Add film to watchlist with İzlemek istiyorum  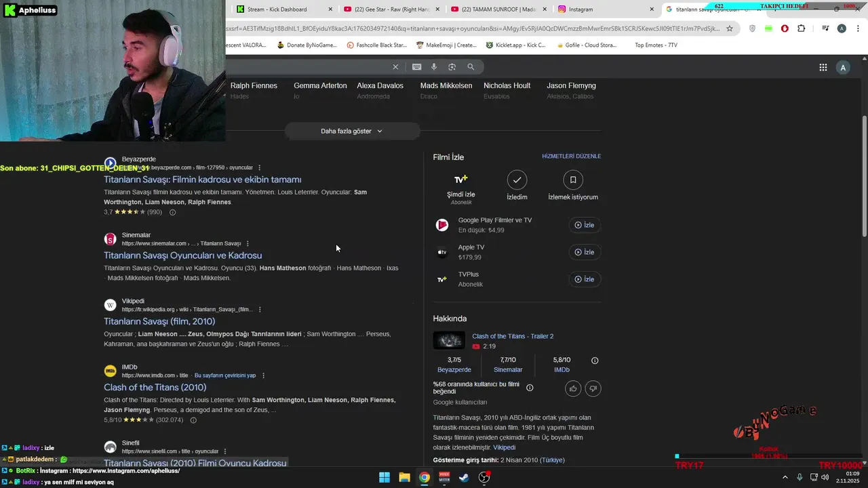[573, 185]
